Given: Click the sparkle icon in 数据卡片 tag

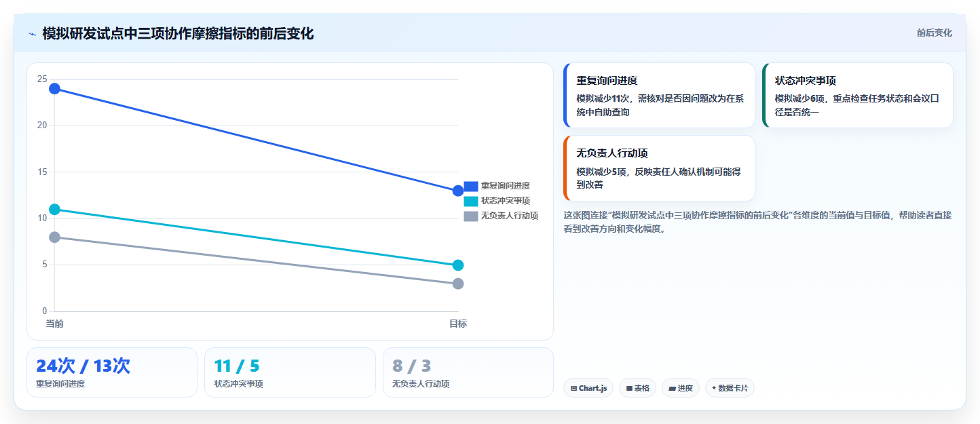Looking at the screenshot, I should (714, 389).
